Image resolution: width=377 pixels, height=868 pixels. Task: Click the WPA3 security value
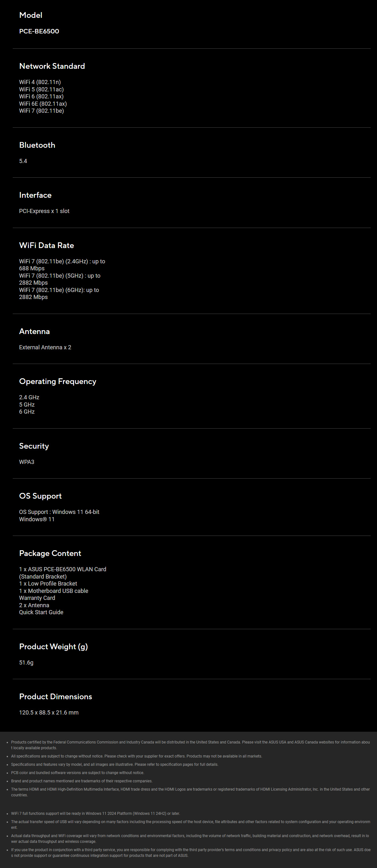coord(27,462)
